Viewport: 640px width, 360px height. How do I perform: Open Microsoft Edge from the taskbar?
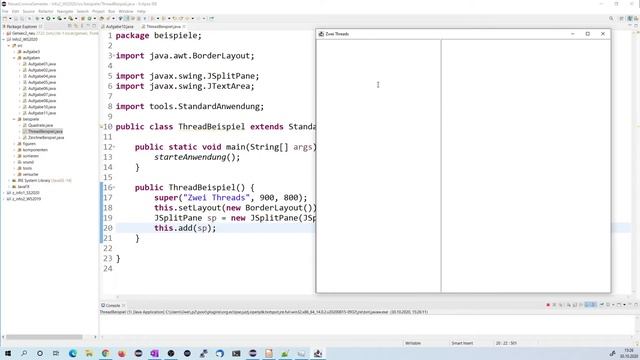[x=73, y=353]
